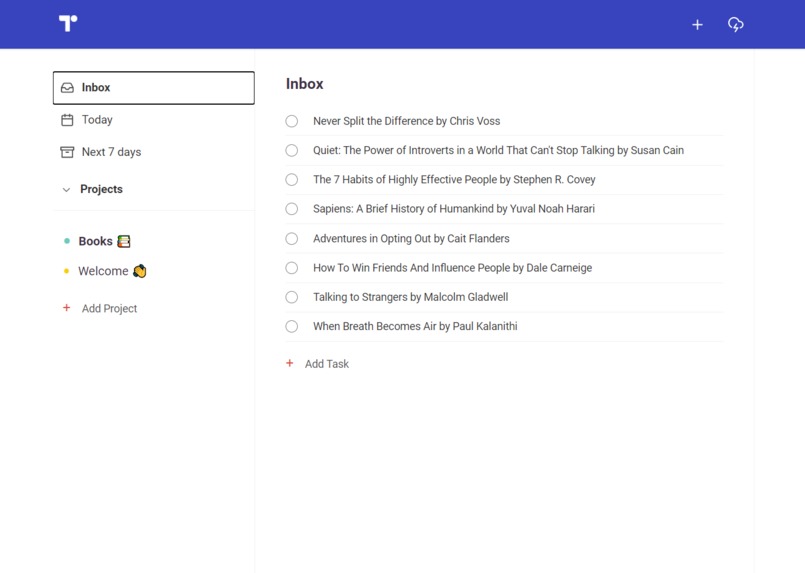This screenshot has height=573, width=805.
Task: Select task text Never Split the Difference
Action: 407,121
